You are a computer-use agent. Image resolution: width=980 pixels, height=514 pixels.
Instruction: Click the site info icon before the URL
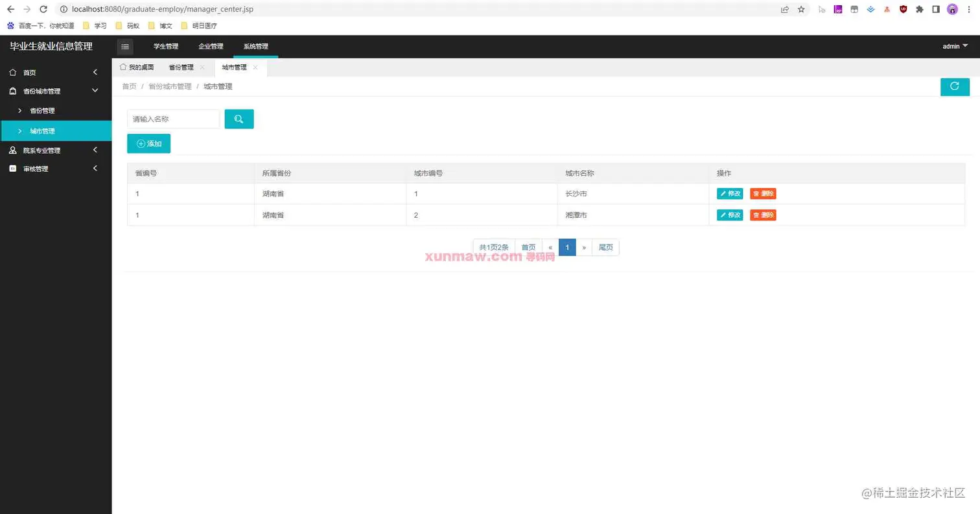(x=64, y=9)
